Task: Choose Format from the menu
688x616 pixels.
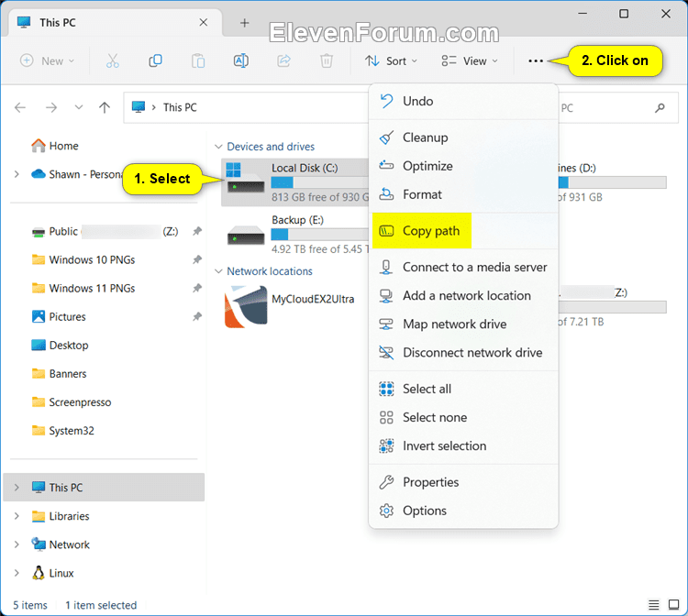Action: tap(463, 194)
